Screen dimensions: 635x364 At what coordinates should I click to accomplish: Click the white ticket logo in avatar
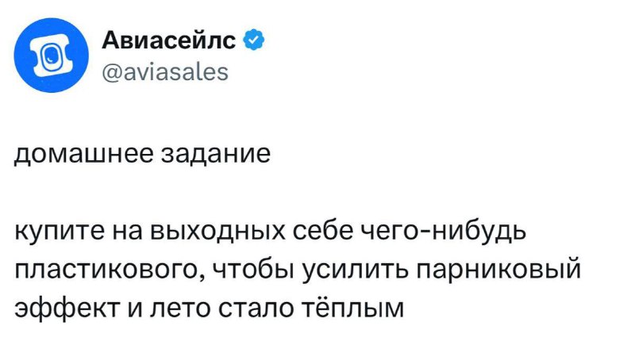point(51,56)
